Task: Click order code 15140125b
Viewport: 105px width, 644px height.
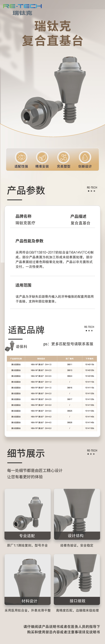Action: pos(89,370)
